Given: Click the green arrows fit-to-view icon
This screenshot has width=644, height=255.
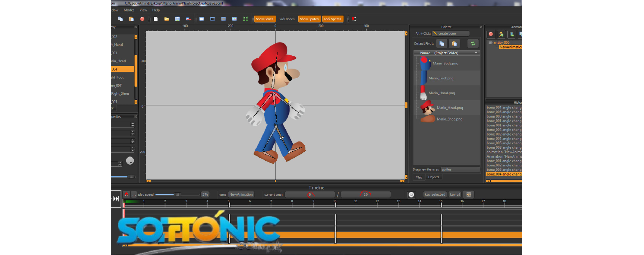Looking at the screenshot, I should coord(245,19).
